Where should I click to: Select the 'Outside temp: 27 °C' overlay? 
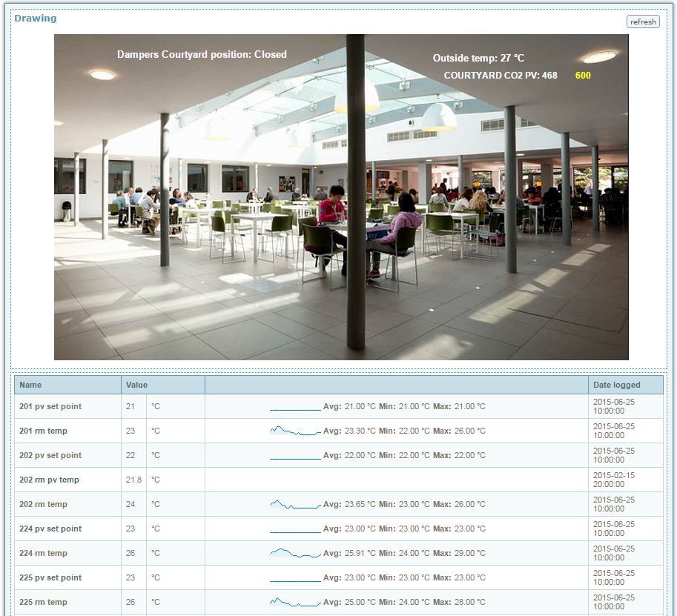coord(478,58)
